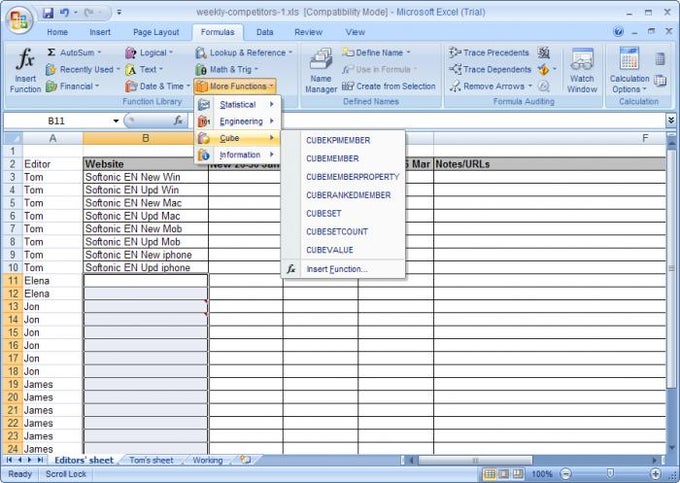
Task: Open the Error Checking dropdown arrow
Action: [x=554, y=69]
